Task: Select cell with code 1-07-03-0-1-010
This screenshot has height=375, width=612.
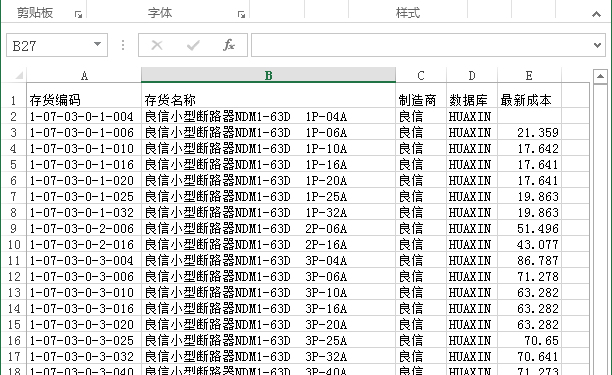Action: 84,148
